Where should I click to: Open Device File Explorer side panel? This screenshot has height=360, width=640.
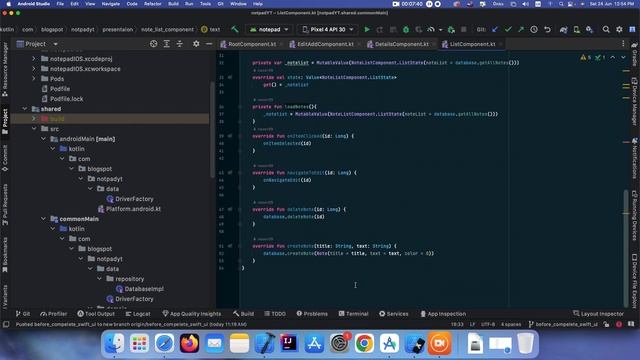click(x=635, y=282)
